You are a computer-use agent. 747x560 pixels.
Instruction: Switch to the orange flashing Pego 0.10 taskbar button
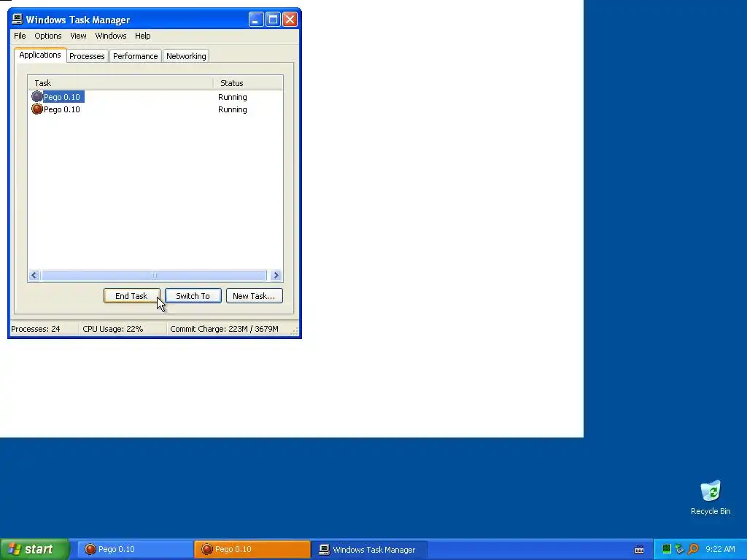coord(252,550)
